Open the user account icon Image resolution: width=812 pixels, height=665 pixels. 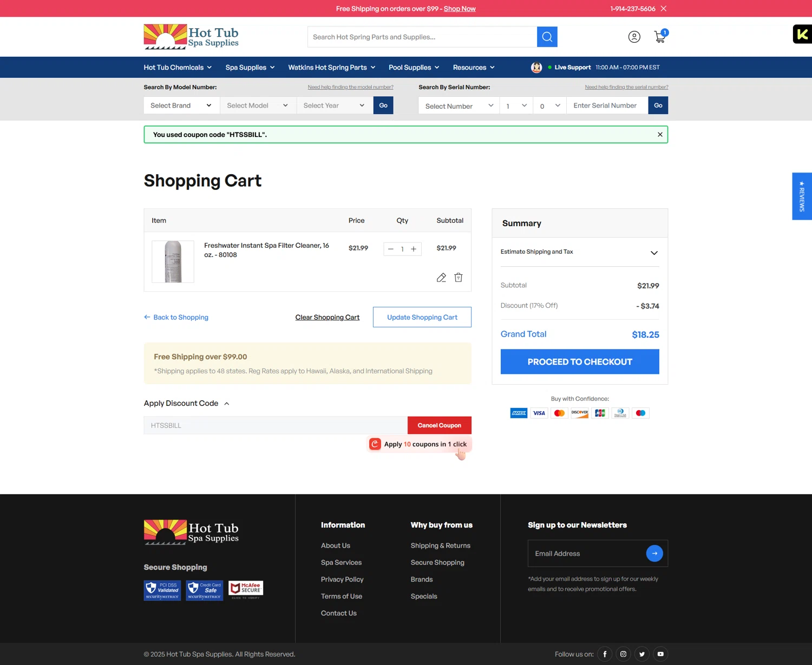pyautogui.click(x=634, y=37)
